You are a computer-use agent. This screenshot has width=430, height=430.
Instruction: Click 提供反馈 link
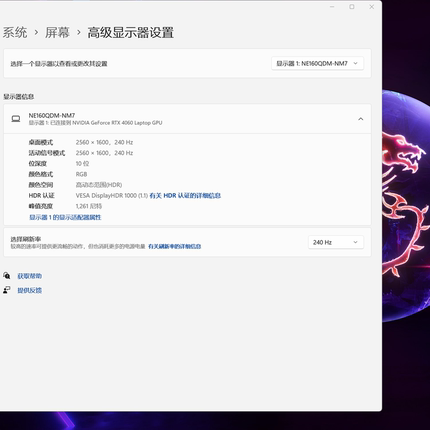click(x=30, y=290)
